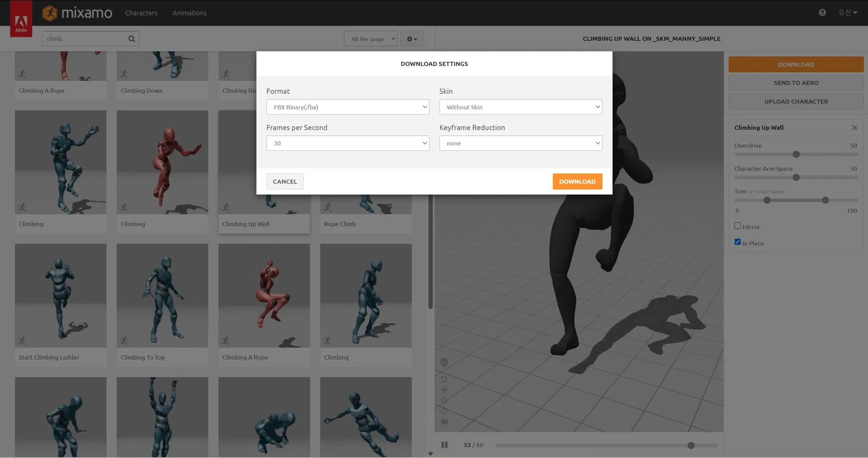Viewport: 868px width, 458px height.
Task: Cancel the download settings dialog
Action: [285, 182]
